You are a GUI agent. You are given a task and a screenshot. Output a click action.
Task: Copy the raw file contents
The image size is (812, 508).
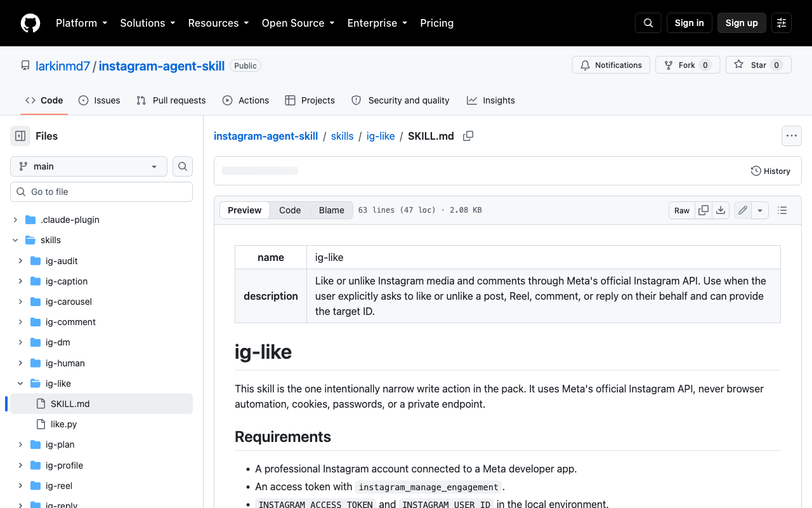(x=704, y=210)
